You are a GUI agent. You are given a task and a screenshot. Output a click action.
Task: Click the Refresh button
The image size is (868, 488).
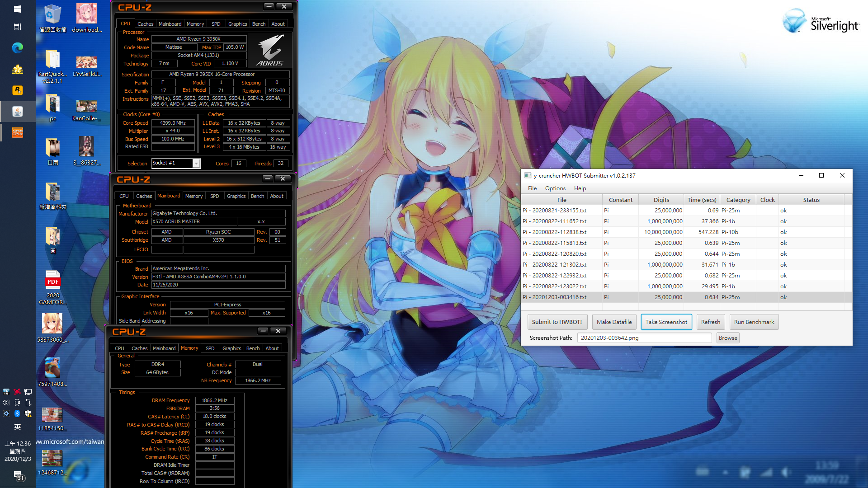point(711,322)
